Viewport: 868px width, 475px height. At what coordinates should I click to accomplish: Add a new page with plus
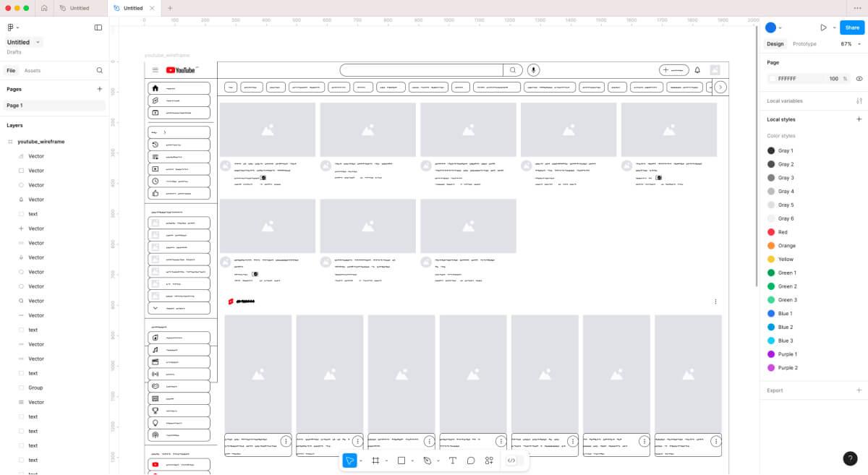coord(100,89)
